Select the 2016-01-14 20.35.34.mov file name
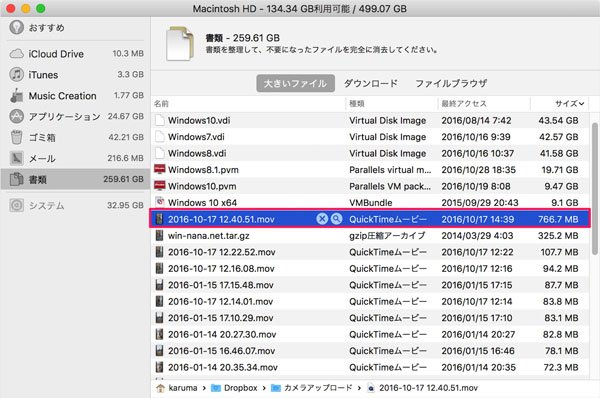600x398 pixels. (x=223, y=367)
